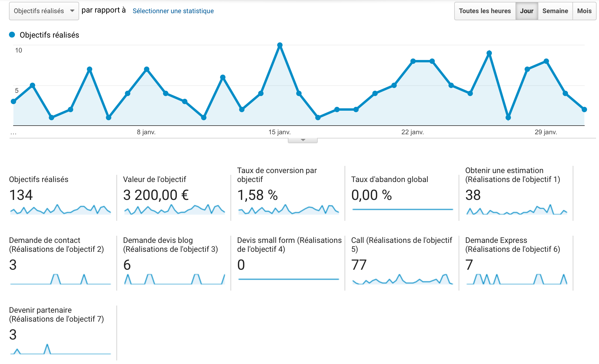Viewport: 599px width, 364px height.
Task: Switch to Toutes les heures view
Action: (485, 11)
